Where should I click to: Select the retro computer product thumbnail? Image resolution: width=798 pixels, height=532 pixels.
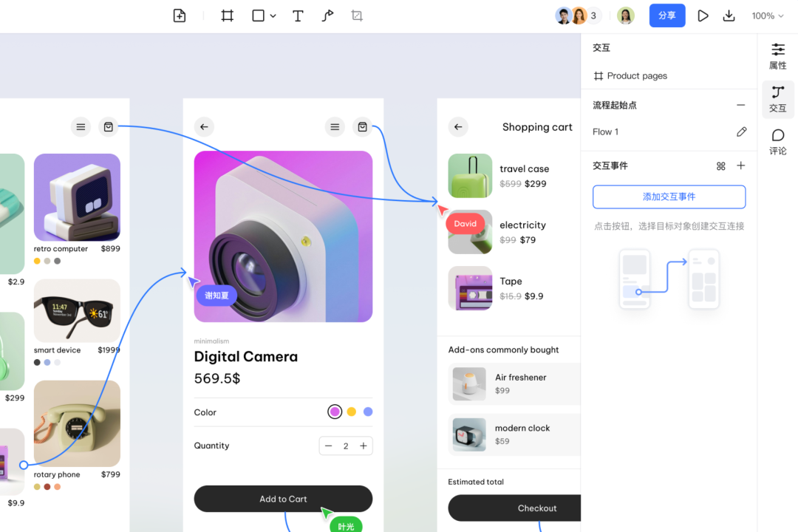click(77, 197)
